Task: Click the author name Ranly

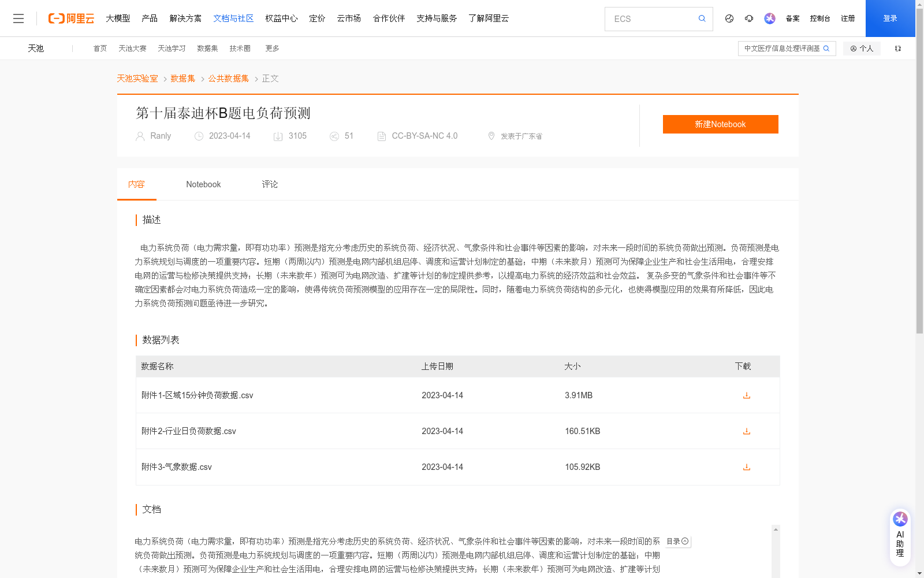Action: 161,136
